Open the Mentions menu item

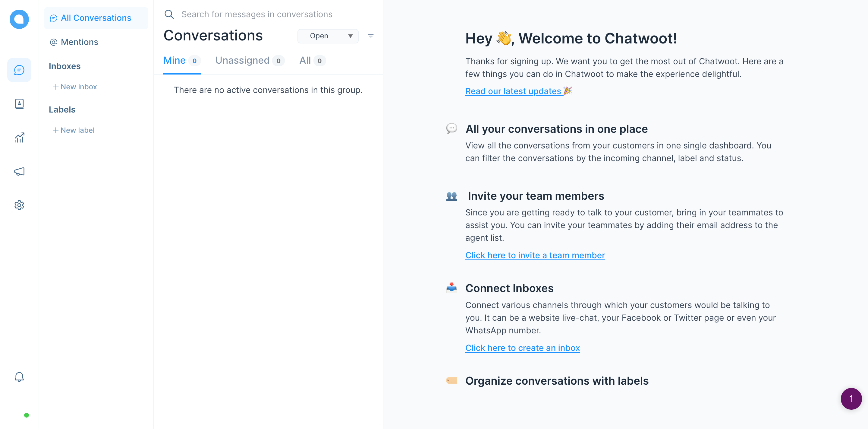(x=79, y=42)
